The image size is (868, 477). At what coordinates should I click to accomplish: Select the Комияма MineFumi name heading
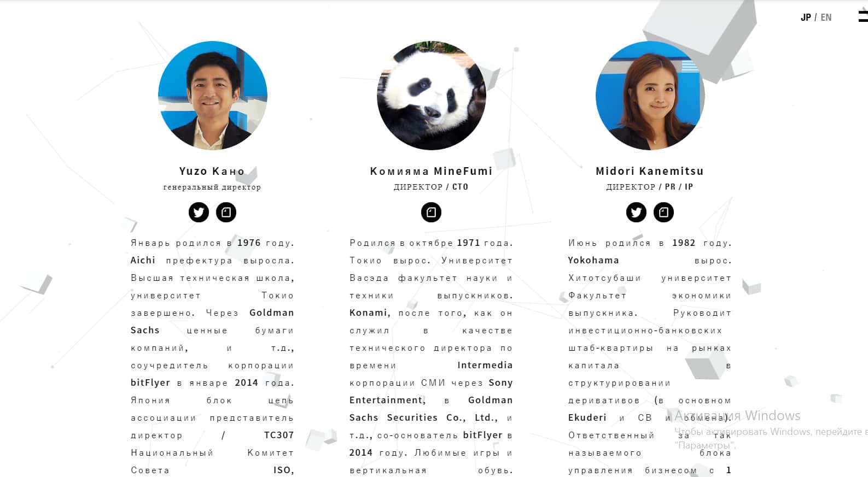pyautogui.click(x=431, y=172)
